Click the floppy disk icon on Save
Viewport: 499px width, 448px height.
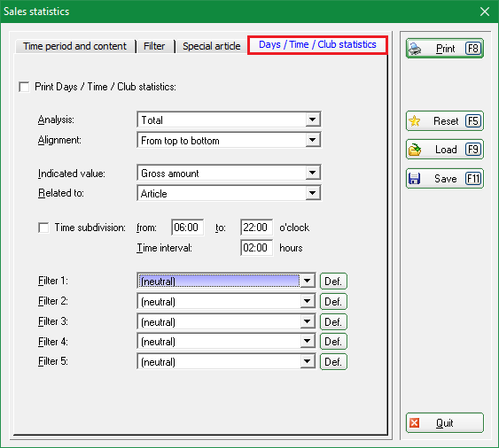coord(414,178)
